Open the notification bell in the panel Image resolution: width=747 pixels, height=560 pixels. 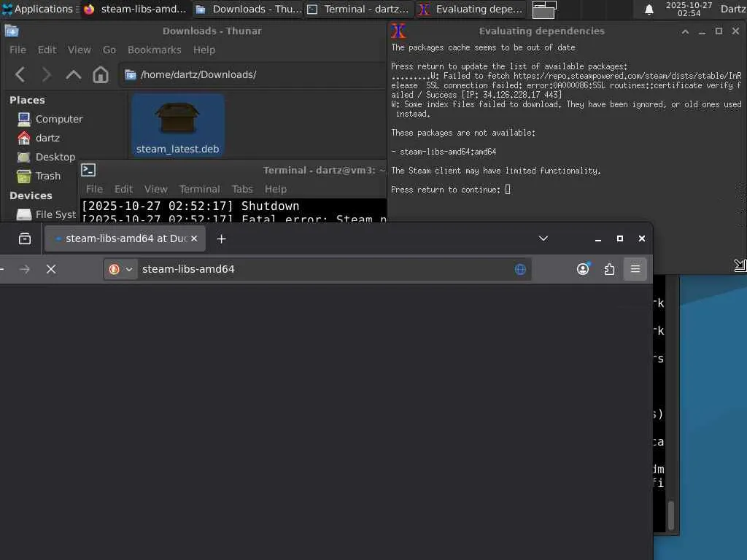point(649,9)
